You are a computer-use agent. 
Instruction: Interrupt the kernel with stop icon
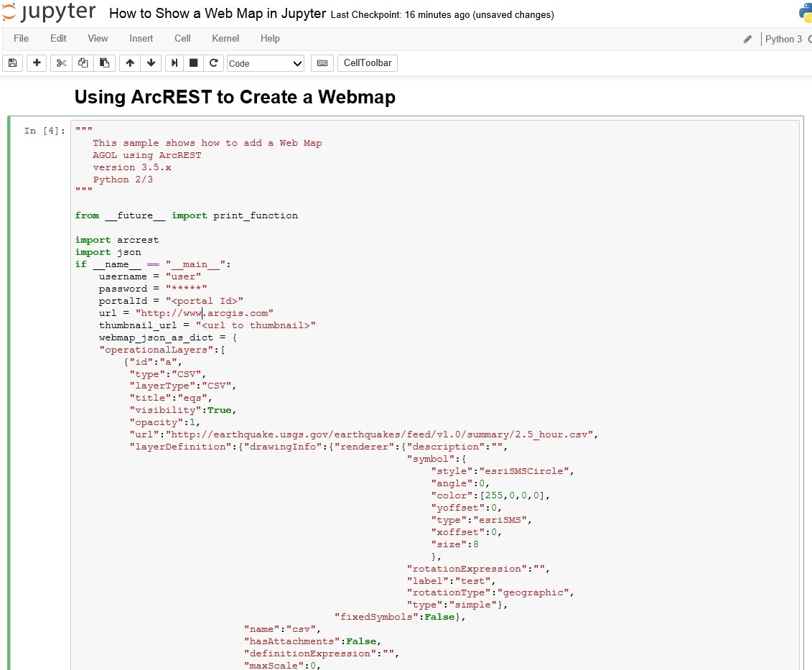click(x=194, y=63)
